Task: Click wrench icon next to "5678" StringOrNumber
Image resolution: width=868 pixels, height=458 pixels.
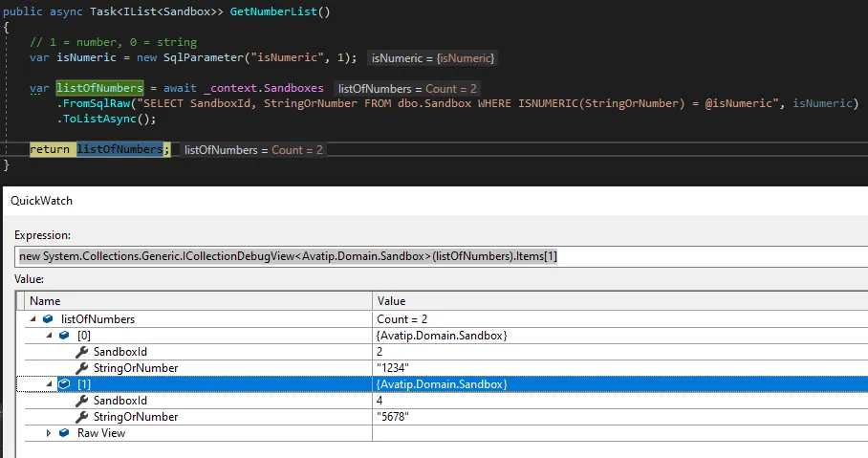Action: point(81,417)
